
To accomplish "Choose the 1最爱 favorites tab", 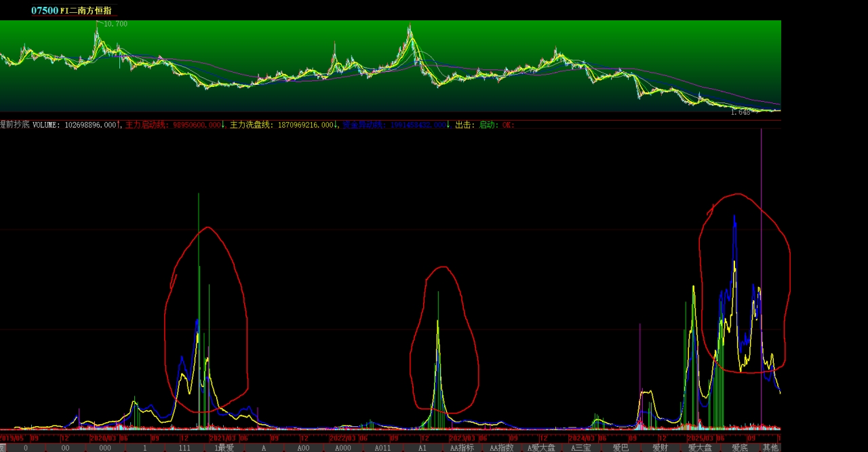I will click(224, 448).
